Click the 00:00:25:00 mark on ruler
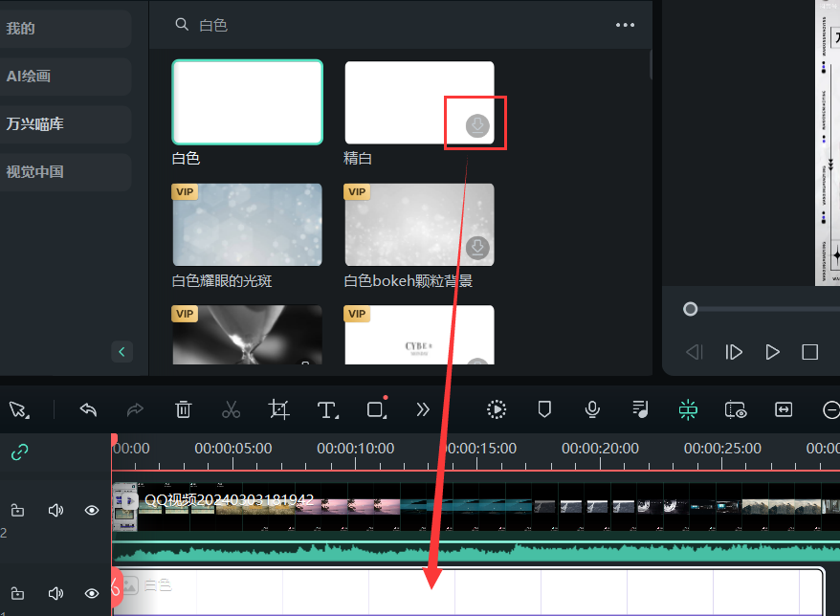Viewport: 840px width, 616px height. [722, 449]
